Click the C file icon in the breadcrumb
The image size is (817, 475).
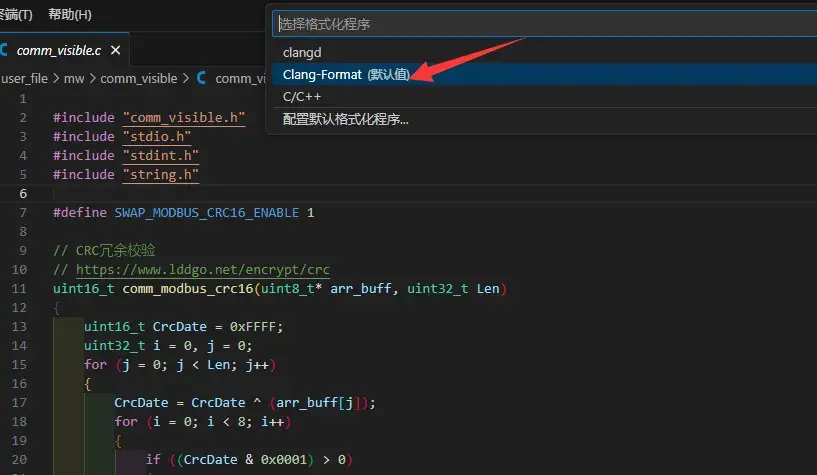(x=202, y=79)
